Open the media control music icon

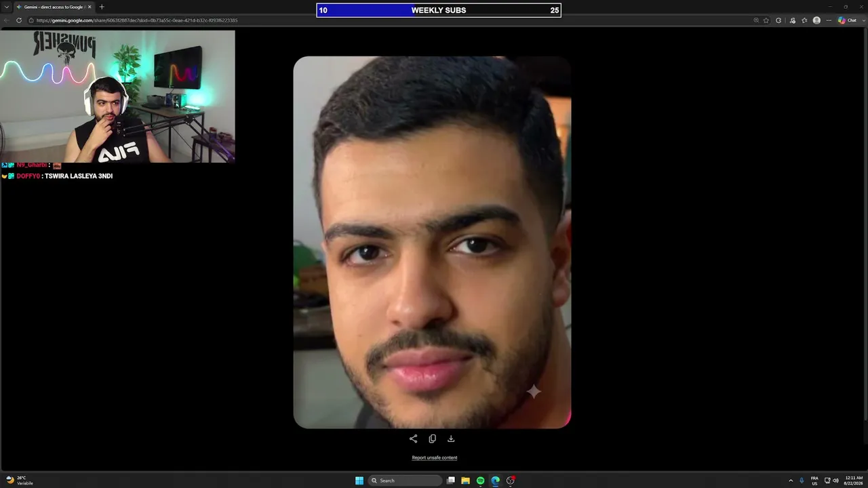tap(792, 20)
